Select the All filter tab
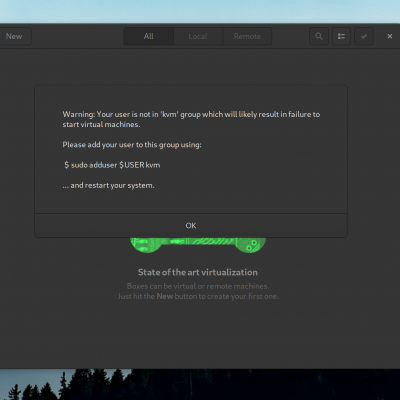 pyautogui.click(x=149, y=36)
